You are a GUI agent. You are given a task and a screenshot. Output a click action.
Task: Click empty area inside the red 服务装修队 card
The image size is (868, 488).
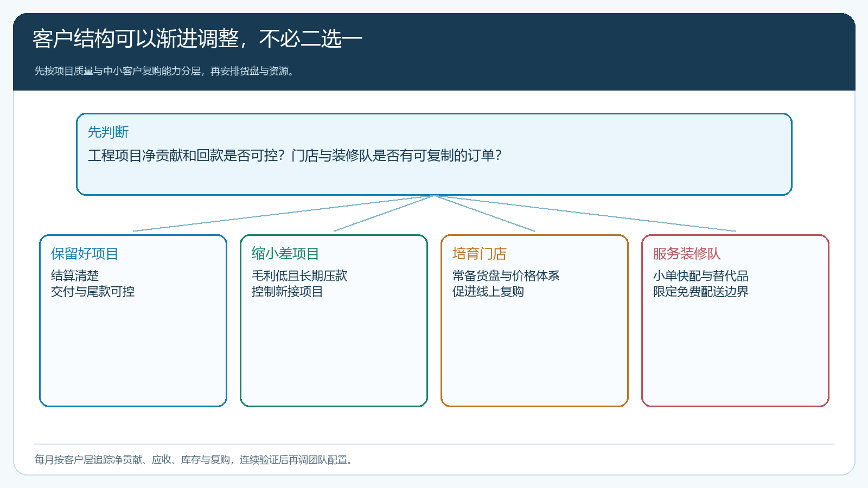735,352
